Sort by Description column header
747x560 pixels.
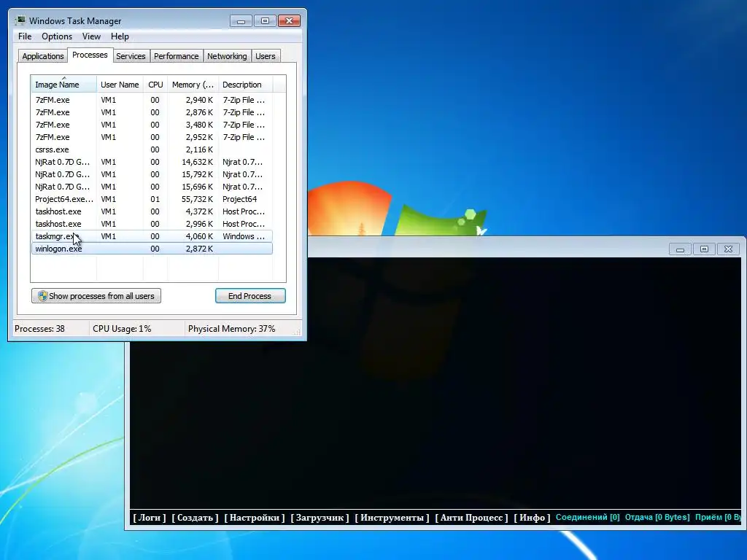[x=245, y=85]
